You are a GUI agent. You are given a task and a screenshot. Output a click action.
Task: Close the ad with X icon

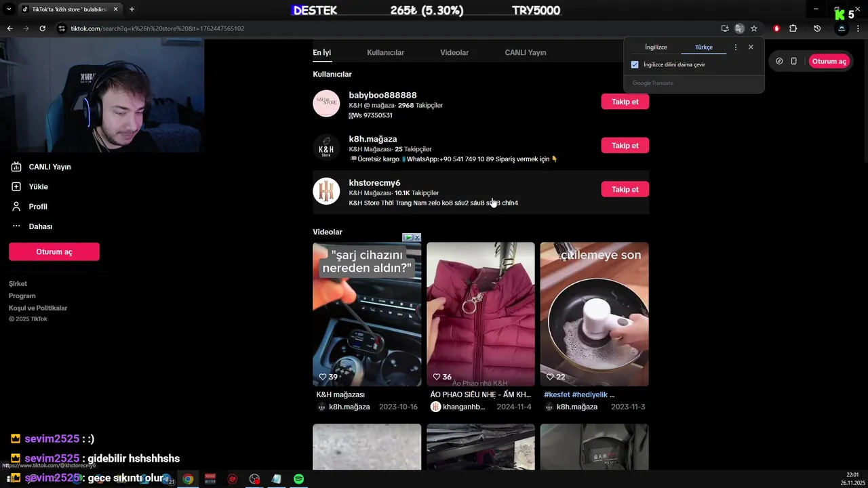[x=417, y=237]
